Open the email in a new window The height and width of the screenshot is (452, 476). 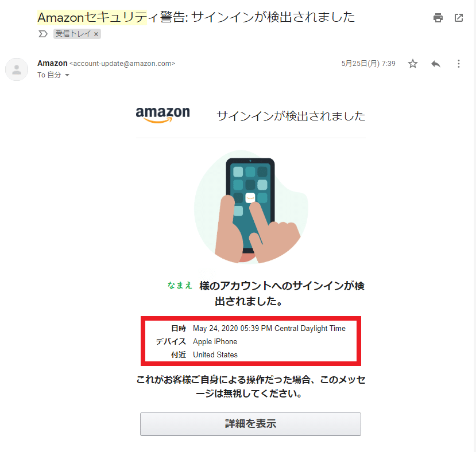click(459, 18)
